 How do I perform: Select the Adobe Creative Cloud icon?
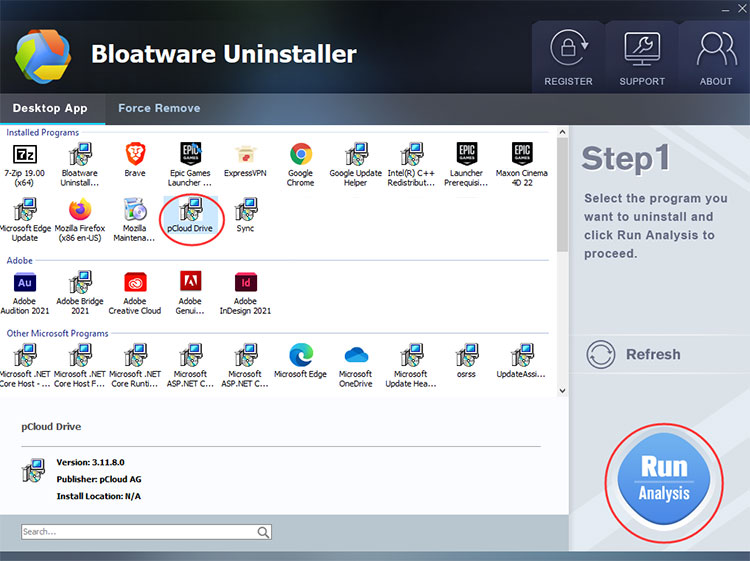[135, 282]
